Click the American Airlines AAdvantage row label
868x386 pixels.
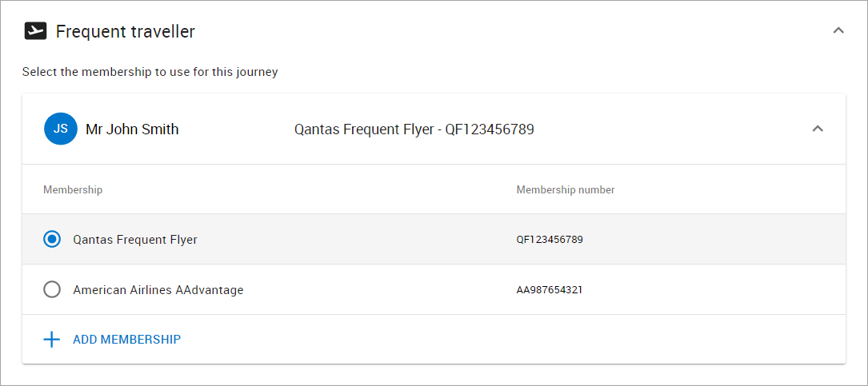click(x=158, y=290)
